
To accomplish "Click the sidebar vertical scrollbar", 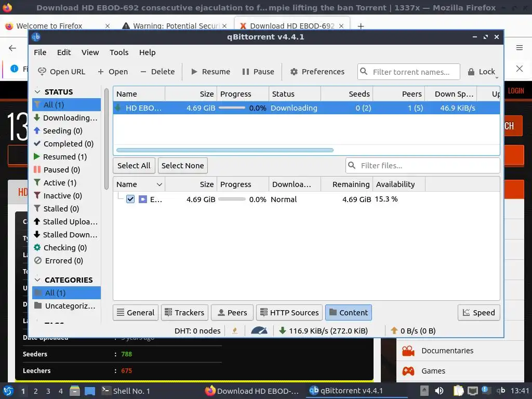I will coord(106,139).
